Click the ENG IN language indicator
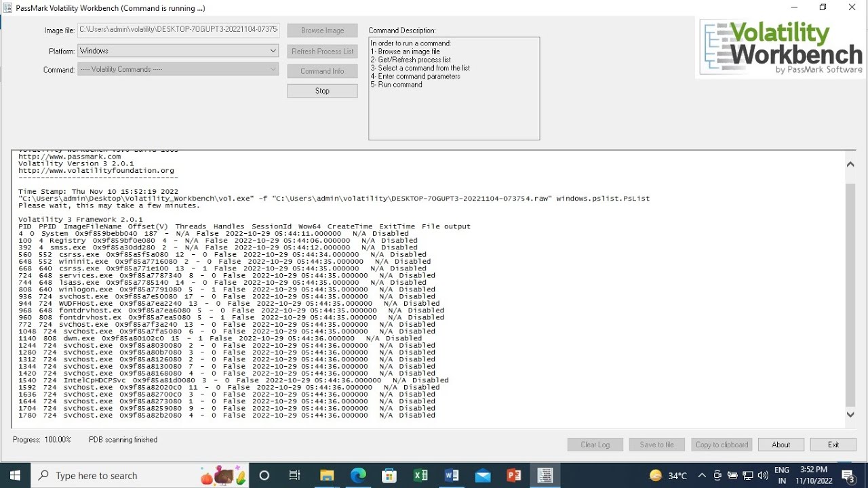 click(x=781, y=476)
